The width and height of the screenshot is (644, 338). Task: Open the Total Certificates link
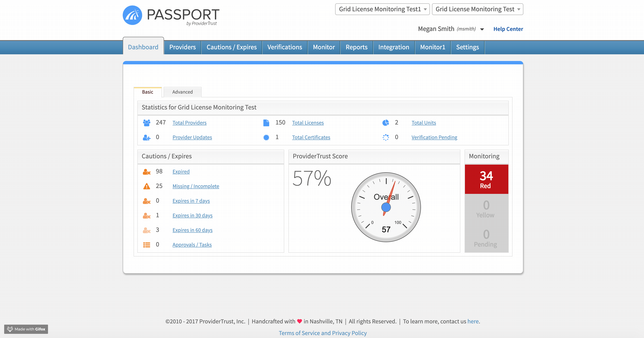point(311,137)
